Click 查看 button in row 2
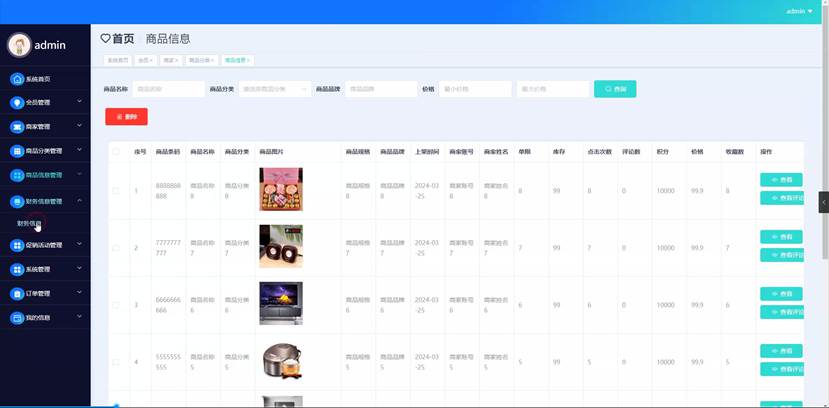This screenshot has height=408, width=829. [781, 237]
